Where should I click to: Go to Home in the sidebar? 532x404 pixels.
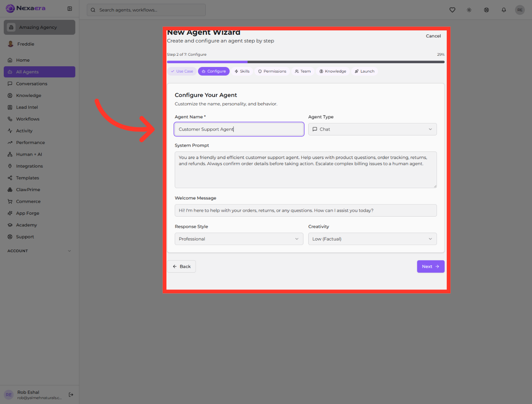pos(39,60)
